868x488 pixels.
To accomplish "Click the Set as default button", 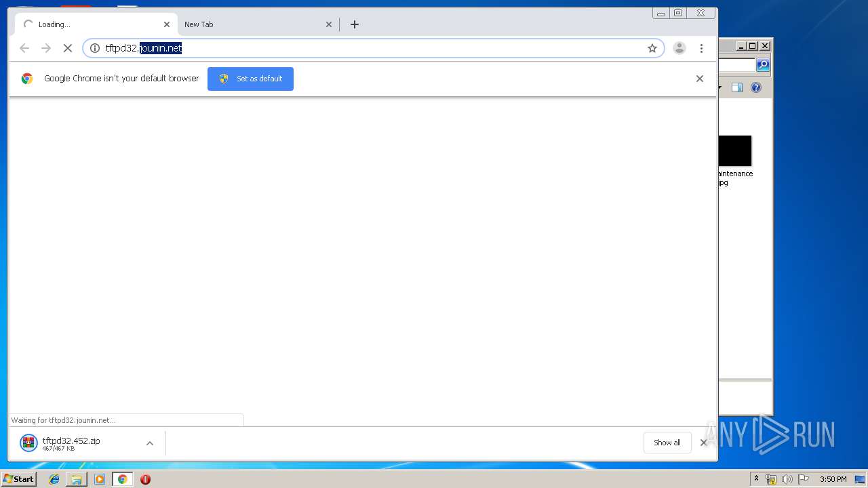I will [x=250, y=79].
